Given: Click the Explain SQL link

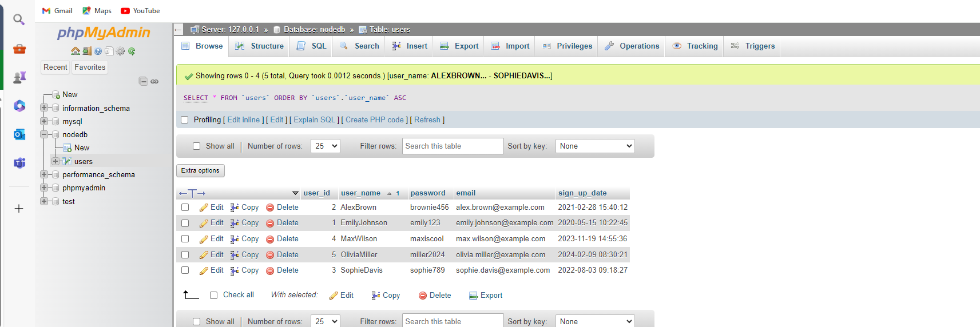Looking at the screenshot, I should [x=314, y=120].
